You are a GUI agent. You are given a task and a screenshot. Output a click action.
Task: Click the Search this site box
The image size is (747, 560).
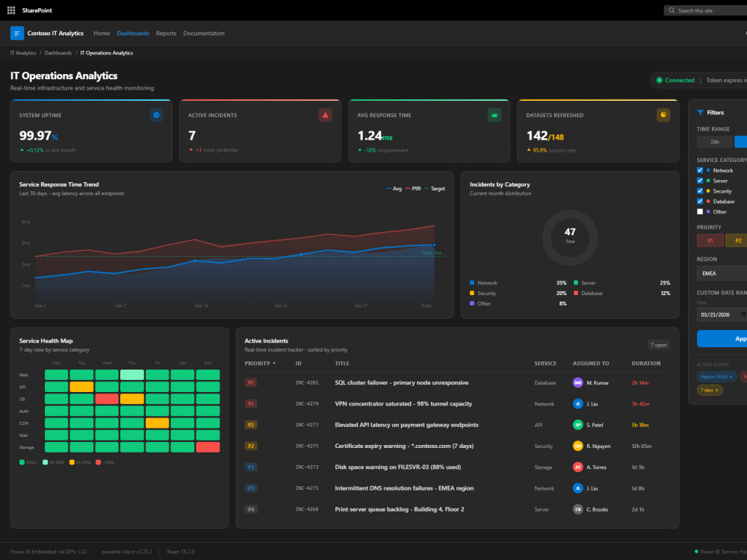coord(706,10)
